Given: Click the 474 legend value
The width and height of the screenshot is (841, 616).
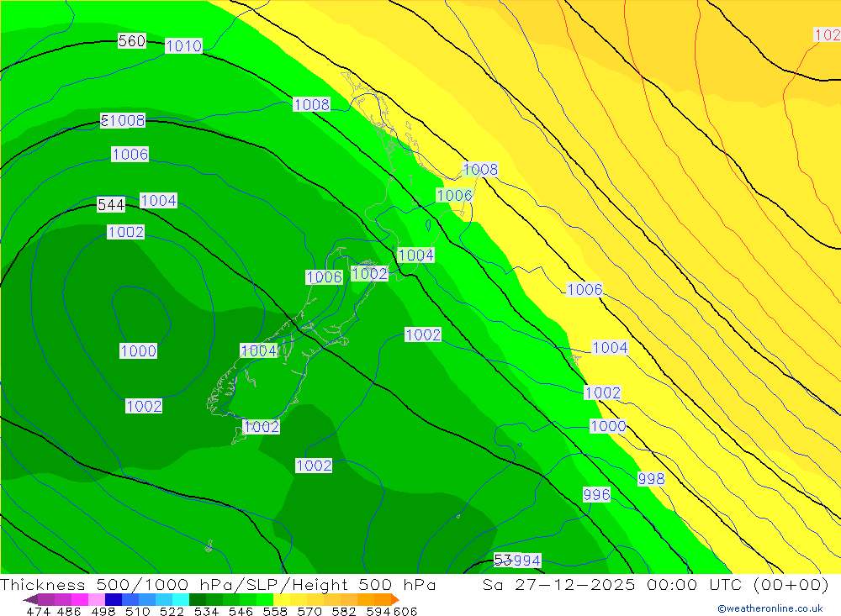Looking at the screenshot, I should (x=38, y=611).
